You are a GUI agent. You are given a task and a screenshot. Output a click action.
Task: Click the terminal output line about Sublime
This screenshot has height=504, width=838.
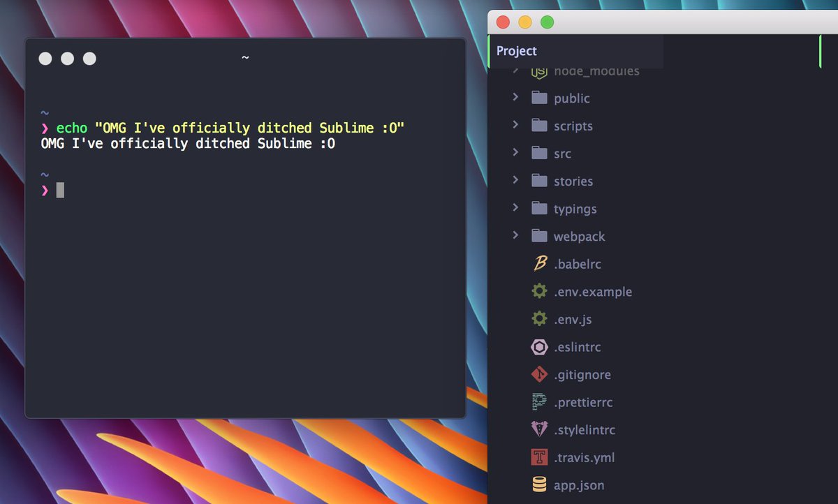pos(189,144)
